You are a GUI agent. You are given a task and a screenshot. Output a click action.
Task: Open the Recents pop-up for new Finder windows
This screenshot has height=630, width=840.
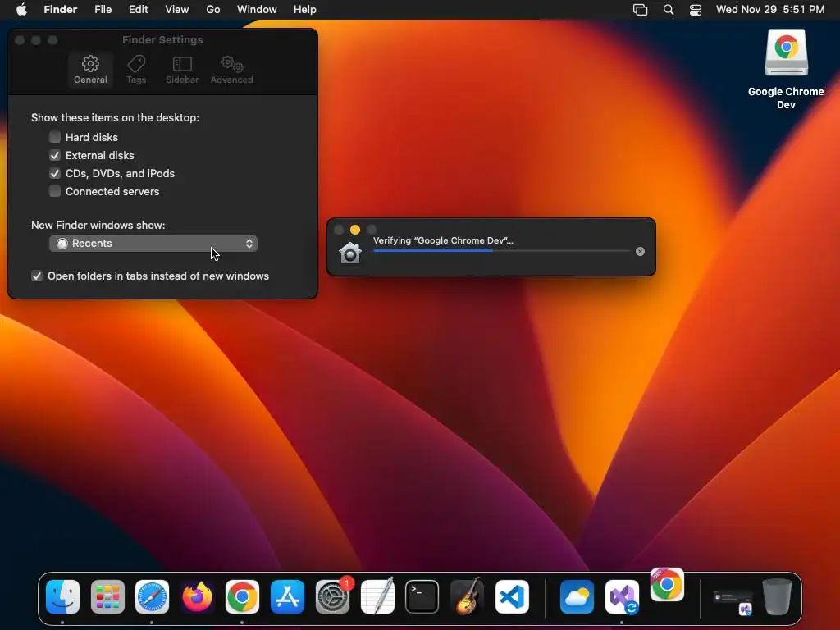[153, 243]
